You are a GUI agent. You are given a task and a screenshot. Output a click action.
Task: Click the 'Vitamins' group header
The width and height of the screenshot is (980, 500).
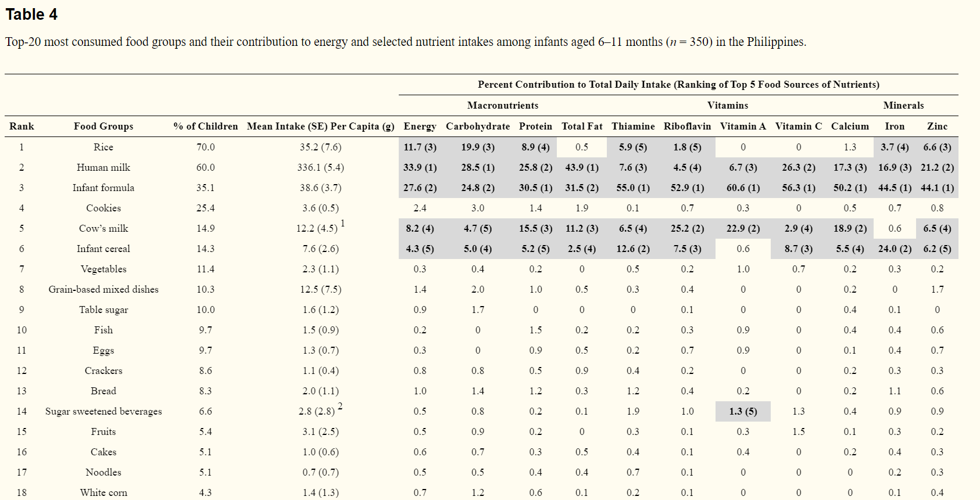[728, 106]
